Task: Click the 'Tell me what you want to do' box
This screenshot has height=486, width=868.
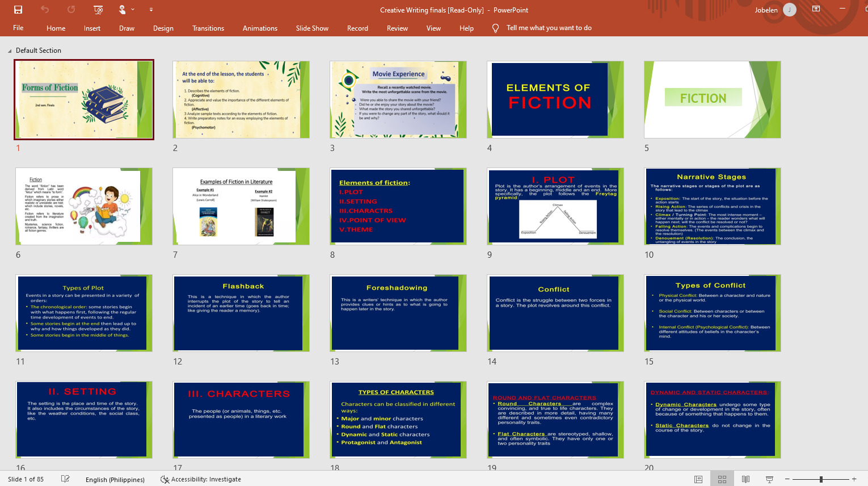Action: point(549,28)
